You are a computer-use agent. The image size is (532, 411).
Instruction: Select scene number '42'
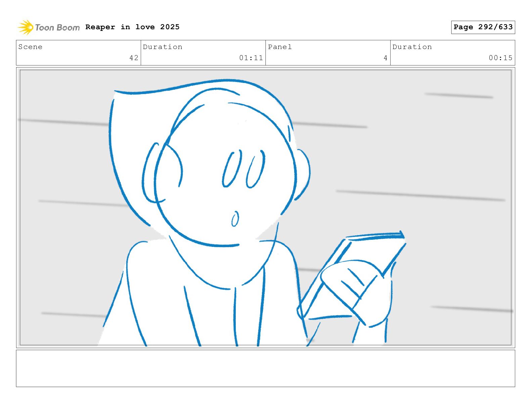pyautogui.click(x=134, y=58)
